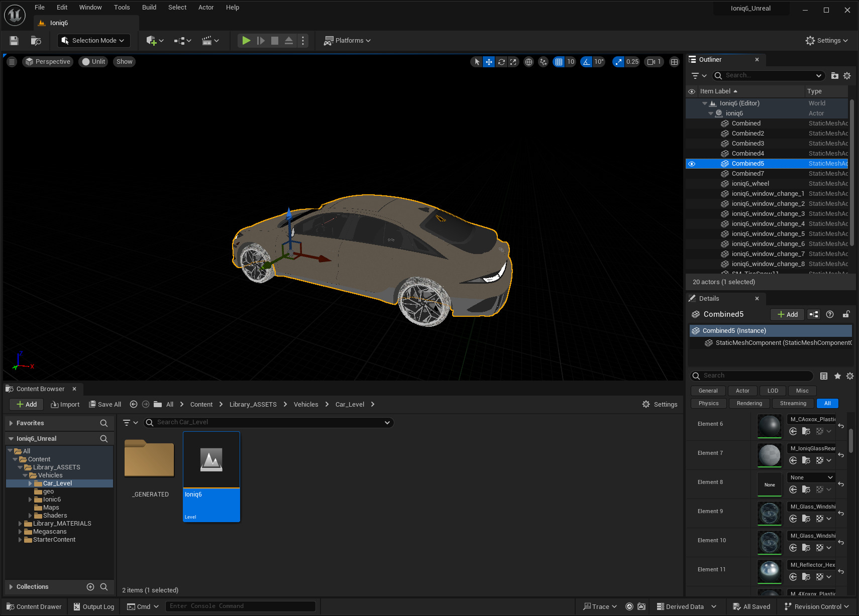Toggle world/local coordinate system globe
Image resolution: width=859 pixels, height=616 pixels.
(528, 62)
